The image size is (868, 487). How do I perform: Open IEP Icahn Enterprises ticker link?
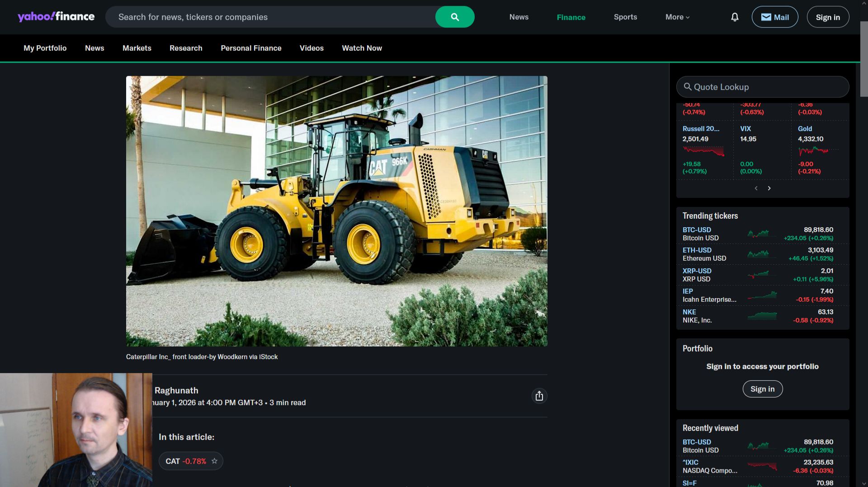tap(688, 291)
